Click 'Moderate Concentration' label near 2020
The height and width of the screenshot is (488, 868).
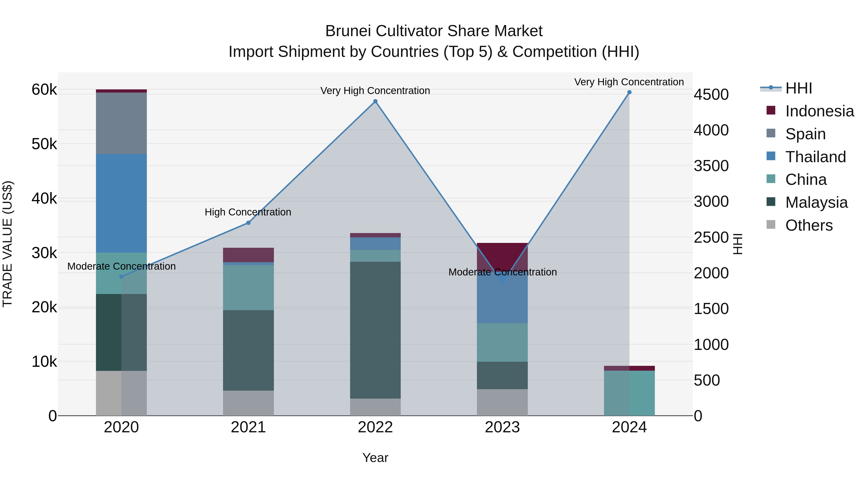pyautogui.click(x=121, y=266)
